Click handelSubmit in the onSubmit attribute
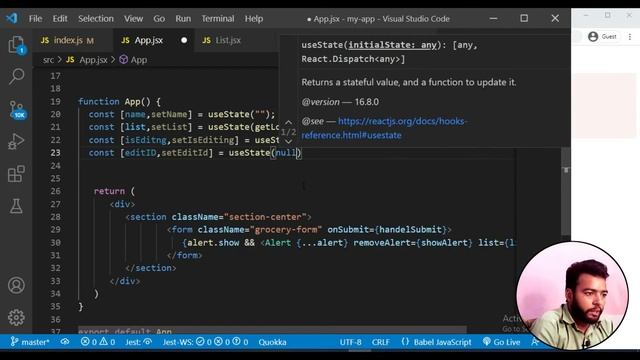 411,230
